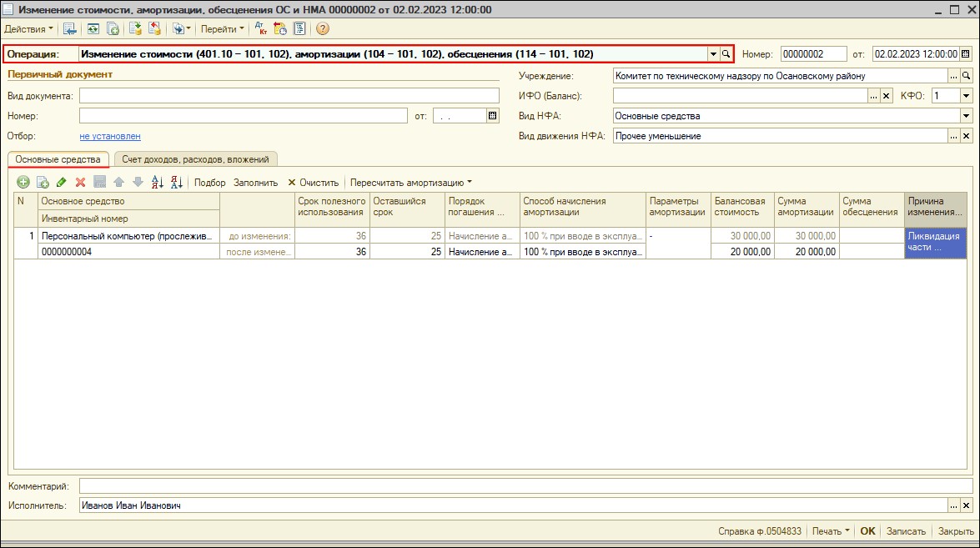Choose ИФО (Баланс) via ellipsis button
The image size is (980, 548).
(874, 96)
